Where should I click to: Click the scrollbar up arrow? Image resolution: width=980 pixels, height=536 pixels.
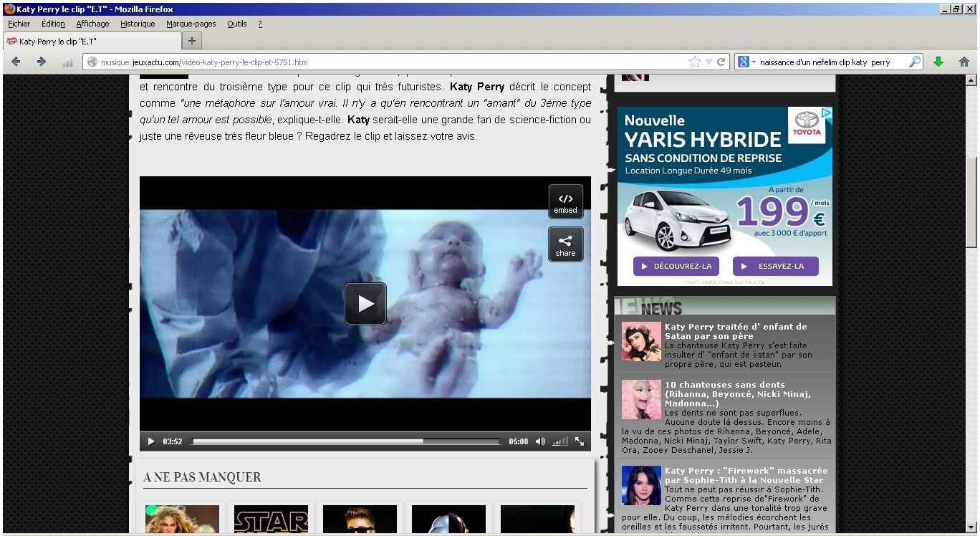971,80
